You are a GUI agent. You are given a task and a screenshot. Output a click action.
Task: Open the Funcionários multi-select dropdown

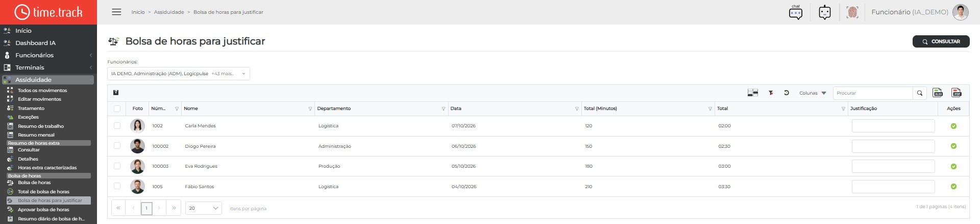click(x=179, y=74)
